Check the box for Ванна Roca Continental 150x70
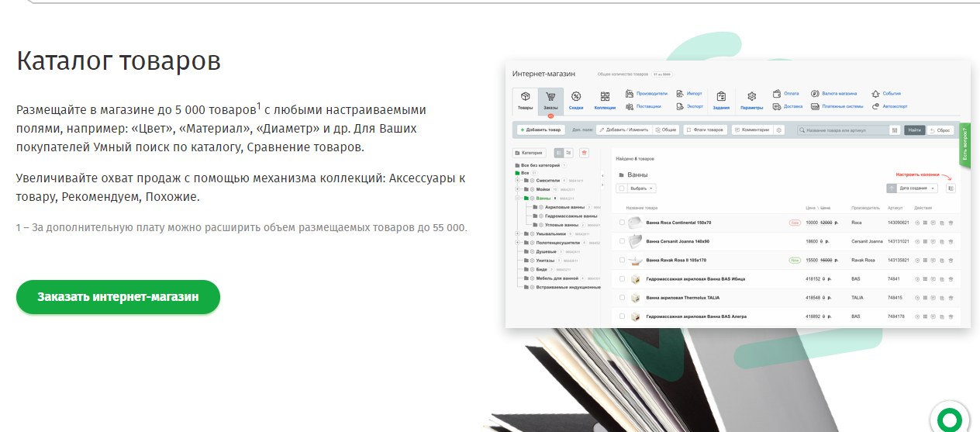The height and width of the screenshot is (432, 980). point(622,223)
